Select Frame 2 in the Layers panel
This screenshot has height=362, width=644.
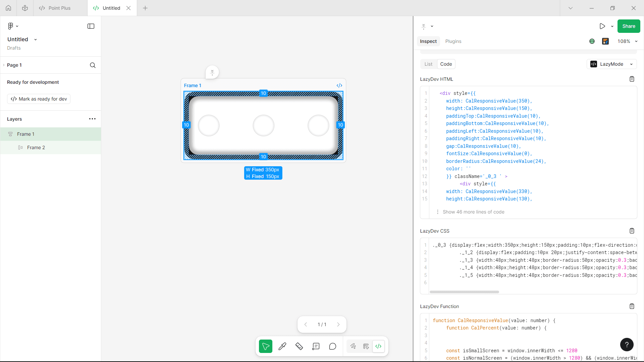[36, 147]
